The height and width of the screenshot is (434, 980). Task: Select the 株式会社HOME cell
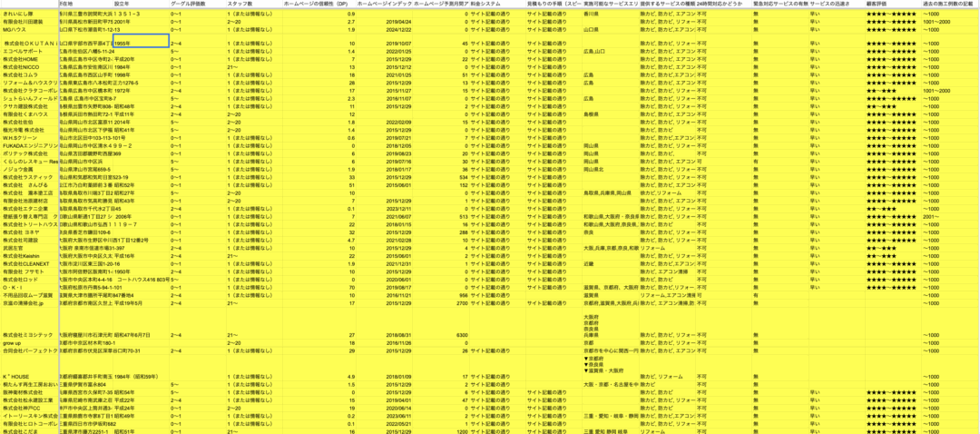tap(29, 59)
